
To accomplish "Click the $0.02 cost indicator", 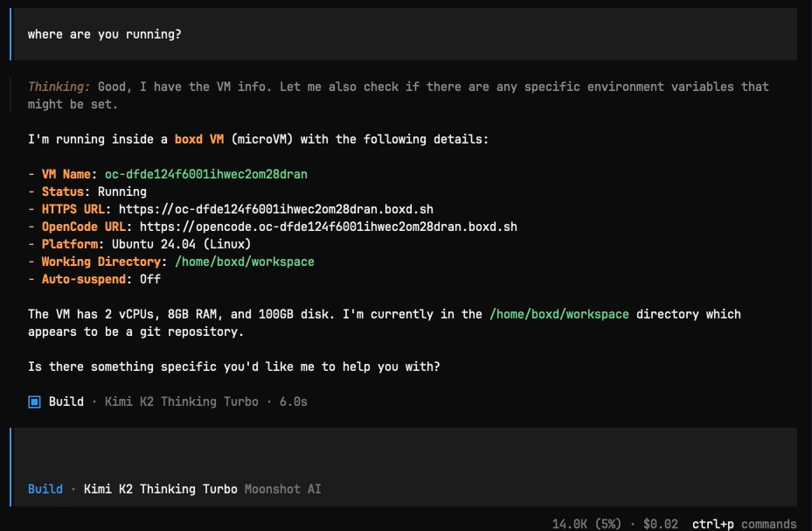I will [660, 524].
